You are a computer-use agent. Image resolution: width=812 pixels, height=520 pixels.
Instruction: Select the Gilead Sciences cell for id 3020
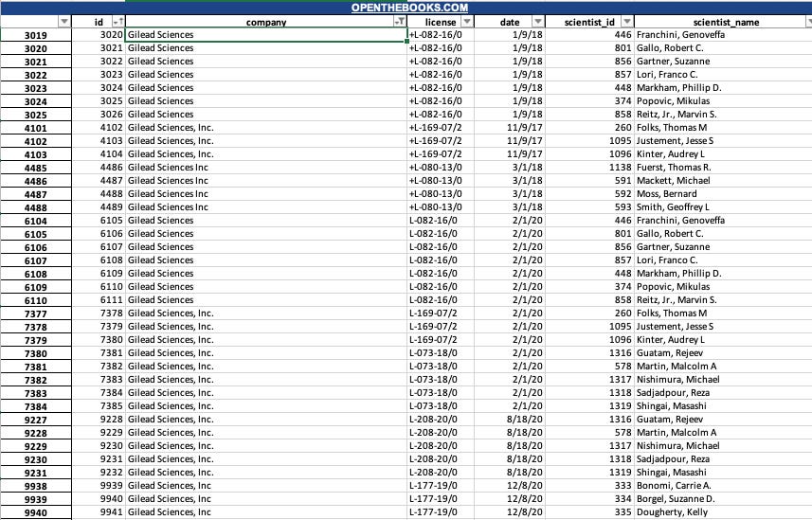[265, 35]
